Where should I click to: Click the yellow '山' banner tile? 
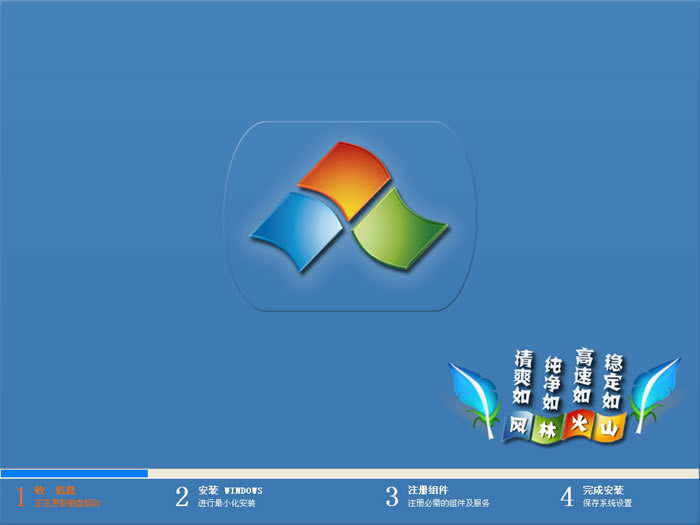coord(609,428)
